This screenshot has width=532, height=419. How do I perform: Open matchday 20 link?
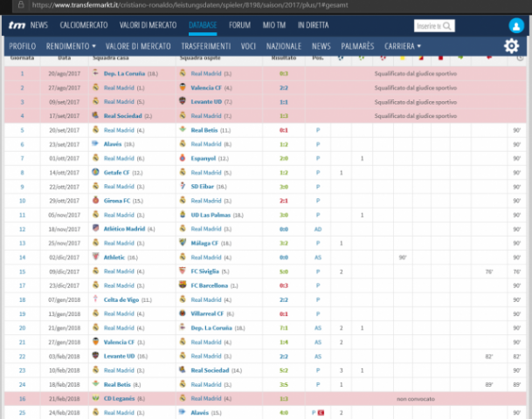click(22, 328)
